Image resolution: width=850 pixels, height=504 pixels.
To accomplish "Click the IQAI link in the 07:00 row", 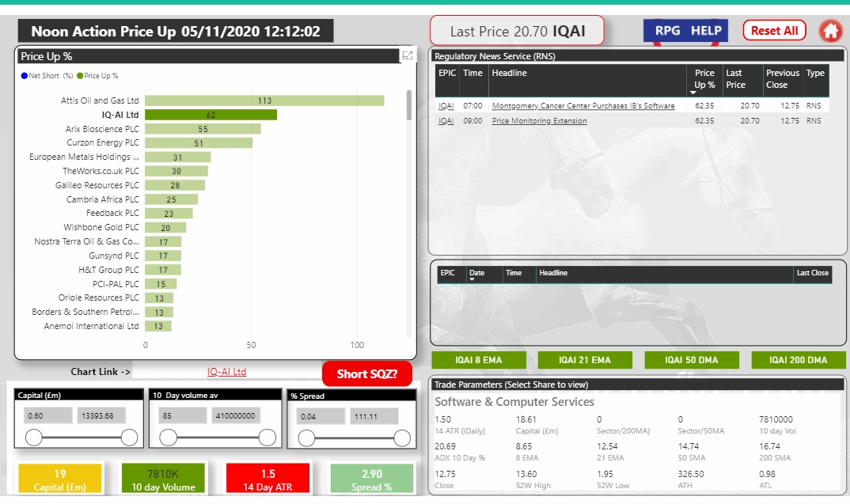I will click(446, 106).
